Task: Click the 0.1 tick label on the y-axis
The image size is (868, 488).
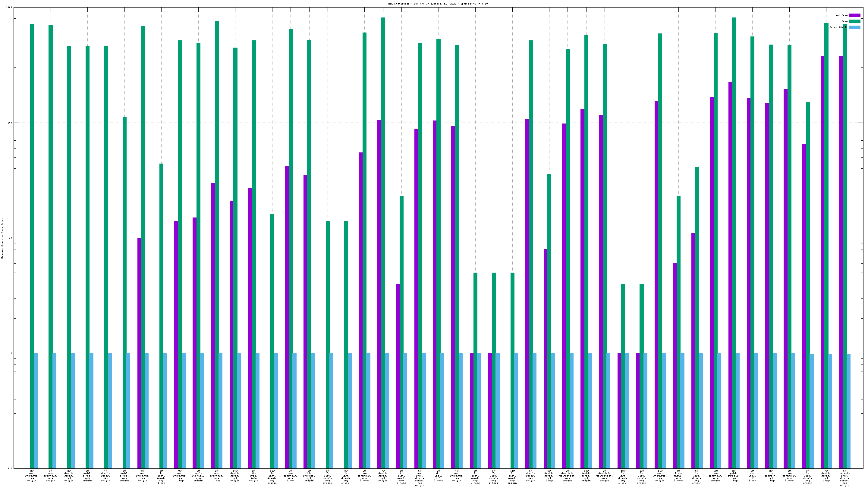Action: 10,468
